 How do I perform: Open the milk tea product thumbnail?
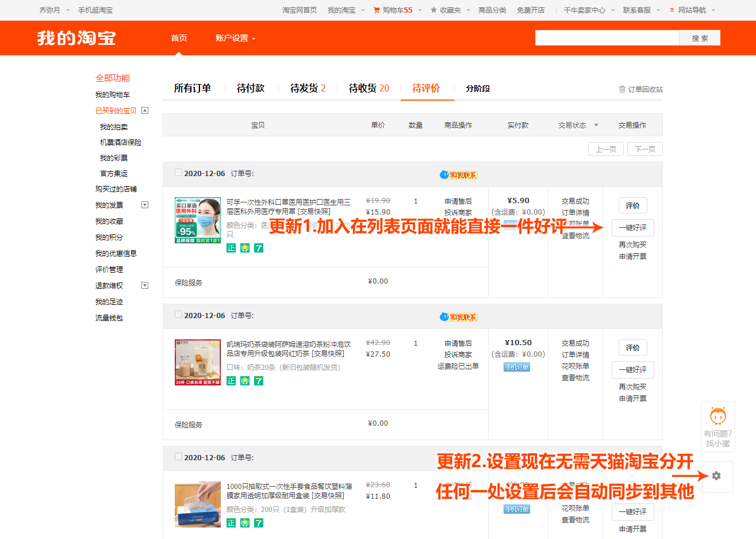click(198, 362)
